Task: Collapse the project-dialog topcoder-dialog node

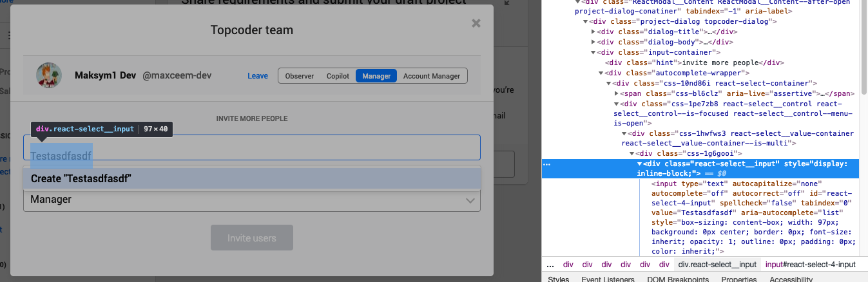Action: pyautogui.click(x=586, y=21)
